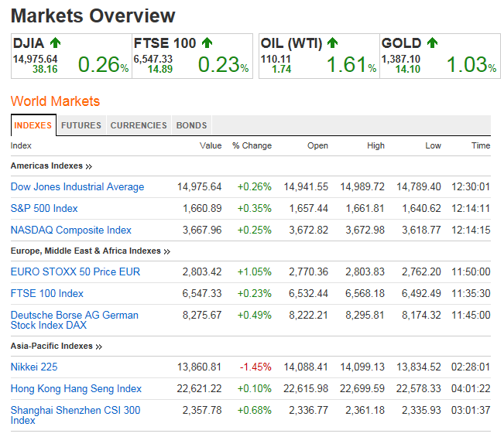Open Deutsche Borse AG German Stock Index DAX

tap(74, 319)
